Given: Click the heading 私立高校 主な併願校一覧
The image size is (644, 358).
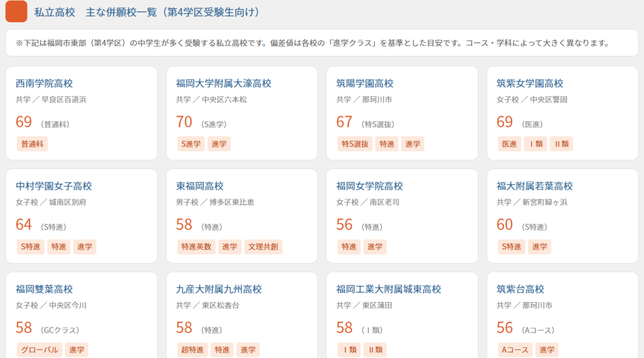Looking at the screenshot, I should click(147, 13).
